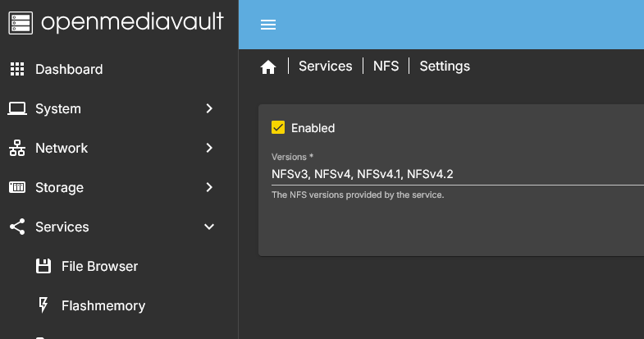
Task: Click the Services breadcrumb link
Action: tap(325, 66)
